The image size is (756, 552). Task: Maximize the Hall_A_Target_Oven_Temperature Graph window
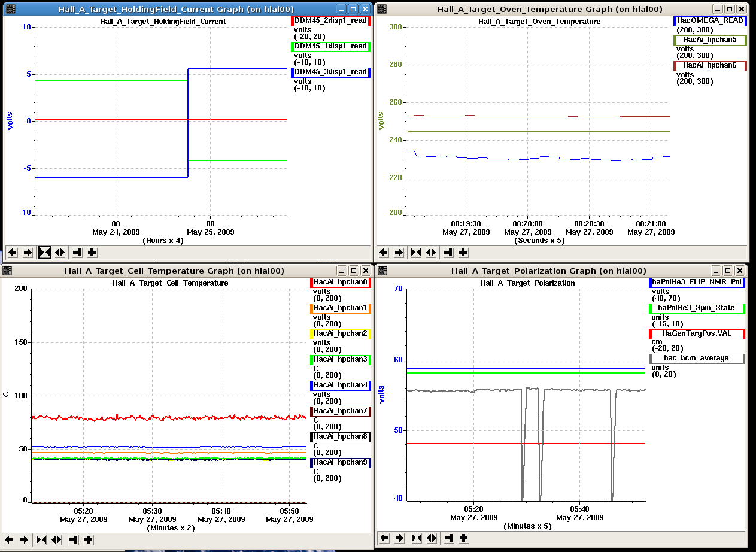pyautogui.click(x=729, y=9)
